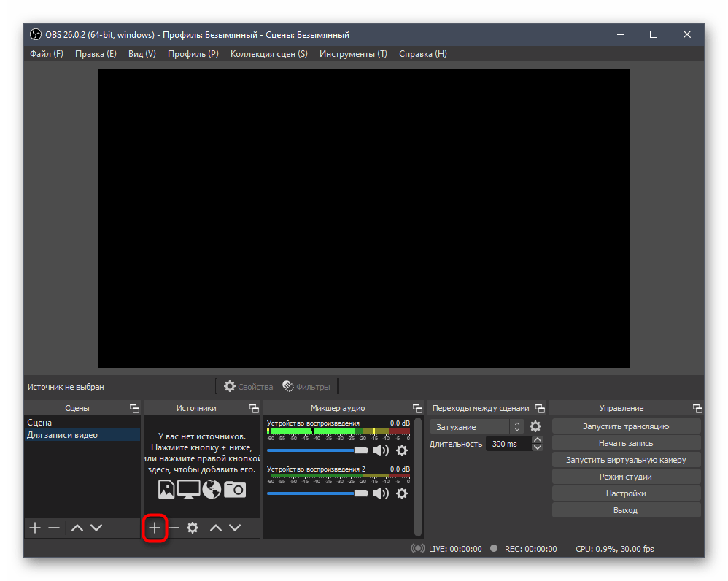Click Начать запись button
728x581 pixels.
(x=626, y=443)
